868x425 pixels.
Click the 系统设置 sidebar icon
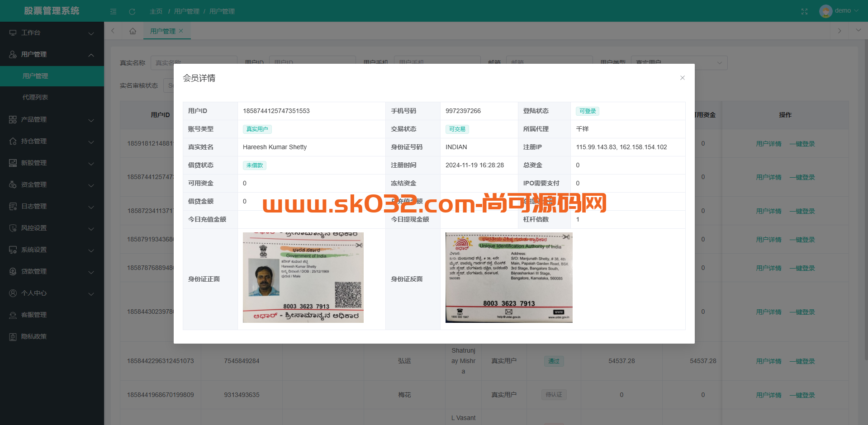click(x=13, y=250)
